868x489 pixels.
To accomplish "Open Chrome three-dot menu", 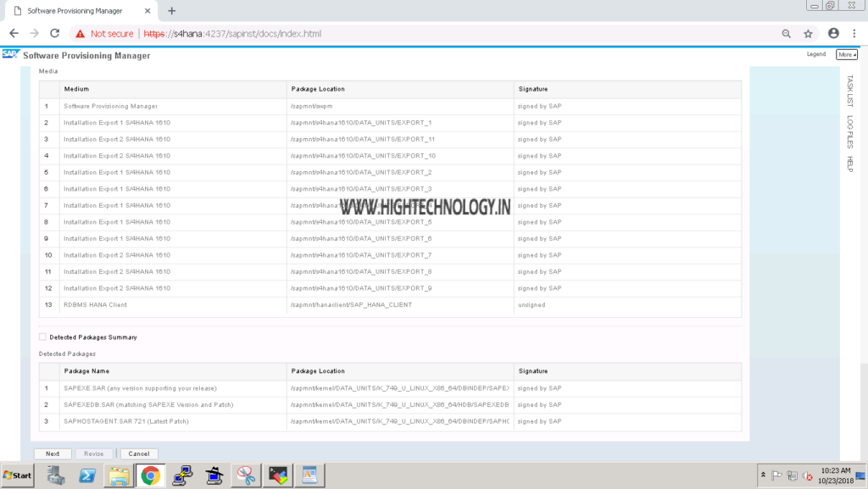I will pos(854,34).
